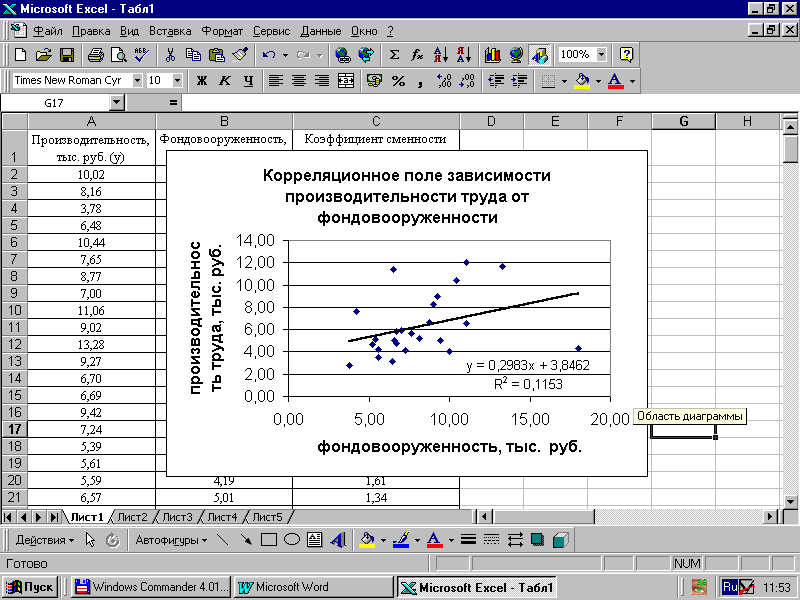Screen dimensions: 800x600
Task: Open Print Preview with the magnifier page icon
Action: (118, 55)
